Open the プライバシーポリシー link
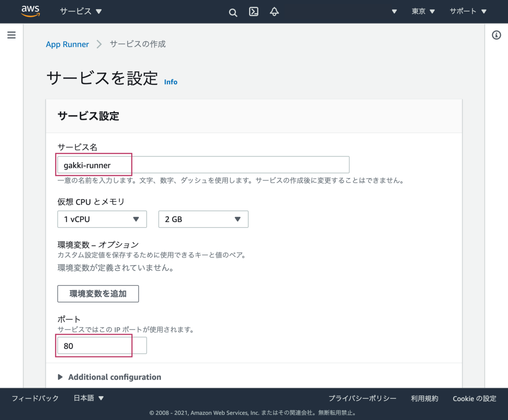Viewport: 508px width, 420px height. pos(362,398)
